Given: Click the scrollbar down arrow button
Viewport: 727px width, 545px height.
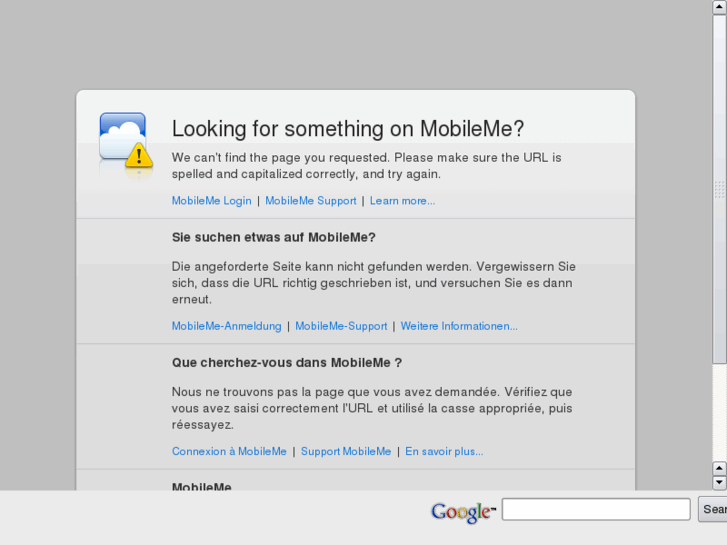Looking at the screenshot, I should (719, 482).
